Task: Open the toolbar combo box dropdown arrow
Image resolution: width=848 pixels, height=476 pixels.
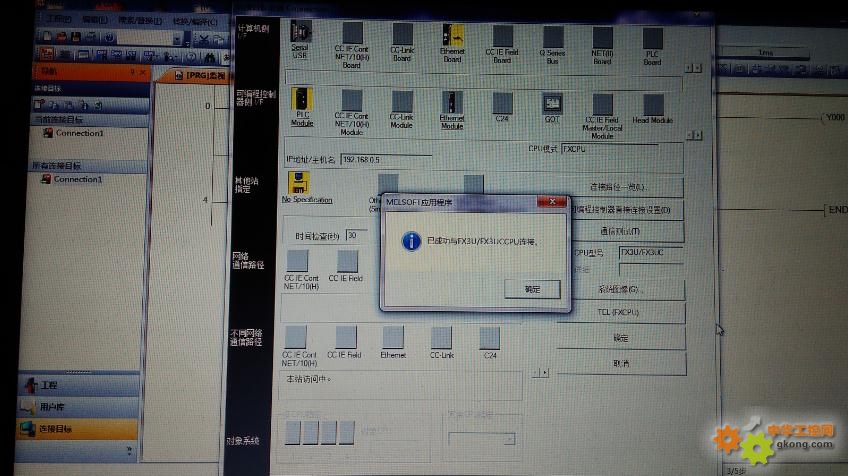Action: click(177, 39)
